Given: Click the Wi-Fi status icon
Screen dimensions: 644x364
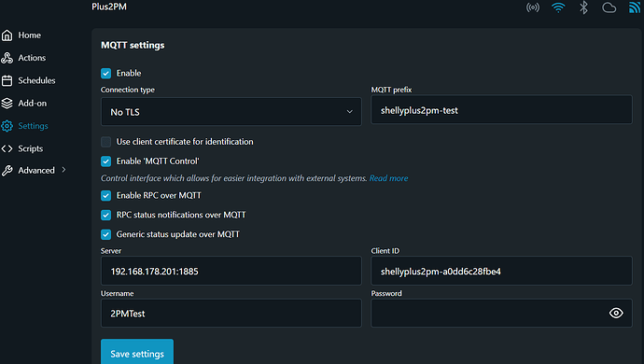Looking at the screenshot, I should [558, 7].
